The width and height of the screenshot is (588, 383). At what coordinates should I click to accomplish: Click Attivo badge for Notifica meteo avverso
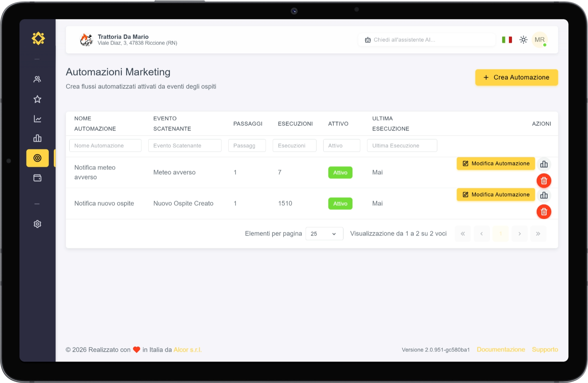(x=340, y=172)
